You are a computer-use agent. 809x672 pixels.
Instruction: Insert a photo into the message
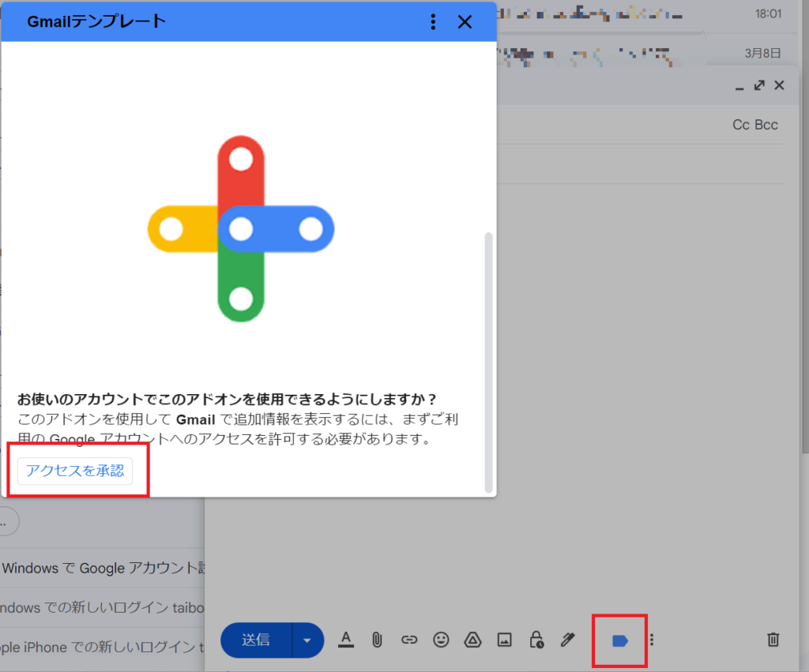pyautogui.click(x=505, y=640)
